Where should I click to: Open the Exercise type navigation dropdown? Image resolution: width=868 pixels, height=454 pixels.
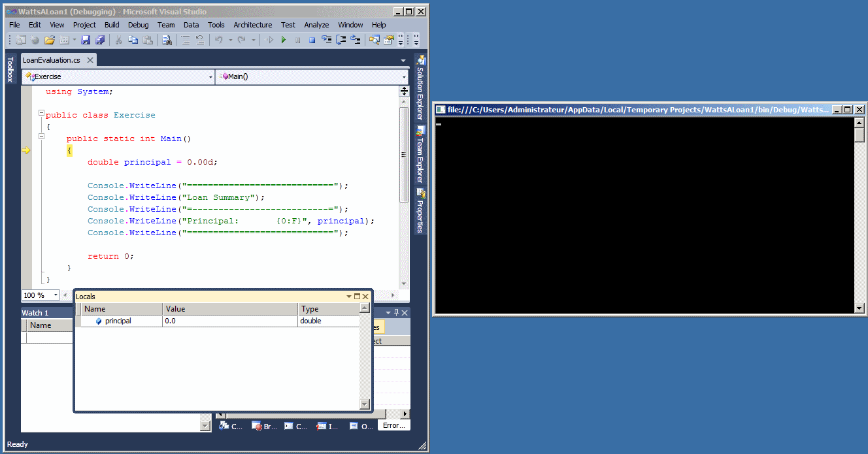pos(210,76)
